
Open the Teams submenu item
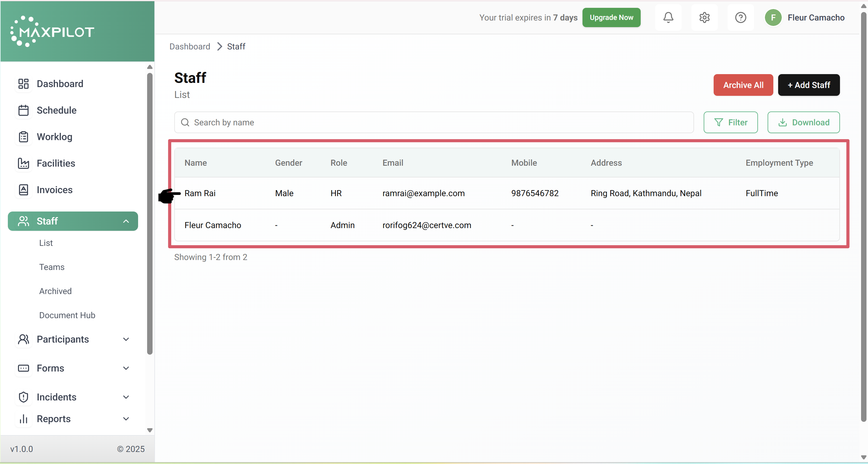(52, 267)
